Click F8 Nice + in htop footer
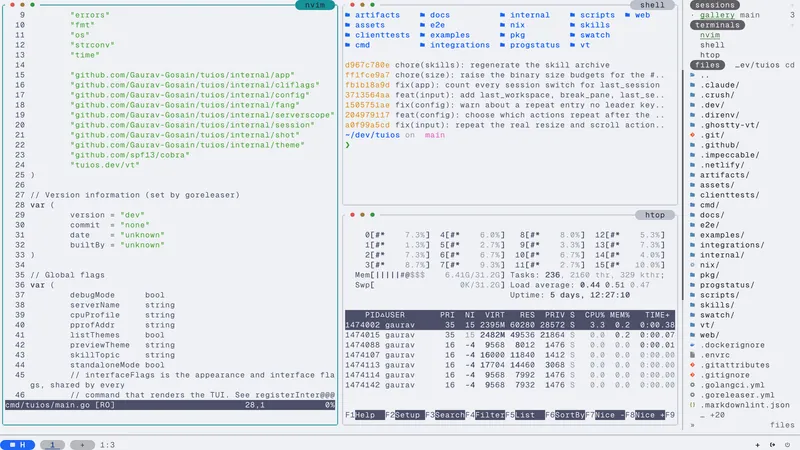Image resolution: width=800 pixels, height=450 pixels. pyautogui.click(x=645, y=415)
